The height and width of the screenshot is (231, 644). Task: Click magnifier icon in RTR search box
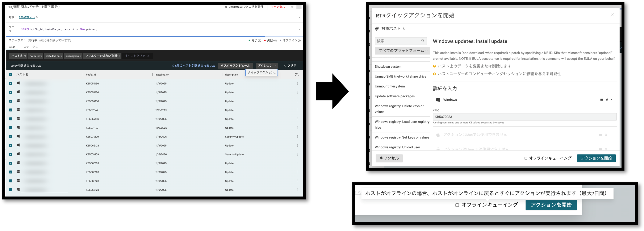click(x=422, y=41)
